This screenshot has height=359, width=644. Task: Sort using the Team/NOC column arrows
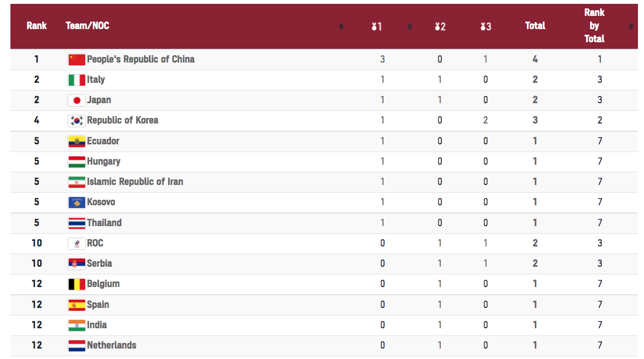point(341,26)
